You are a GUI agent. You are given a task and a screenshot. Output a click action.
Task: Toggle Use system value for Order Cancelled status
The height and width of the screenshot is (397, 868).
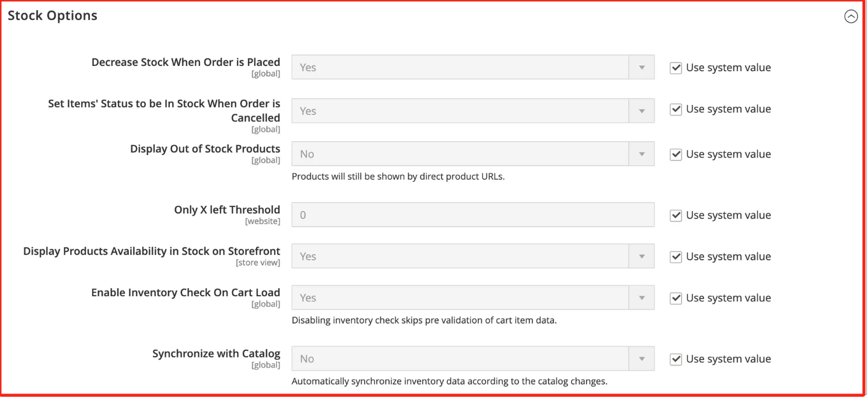point(675,109)
